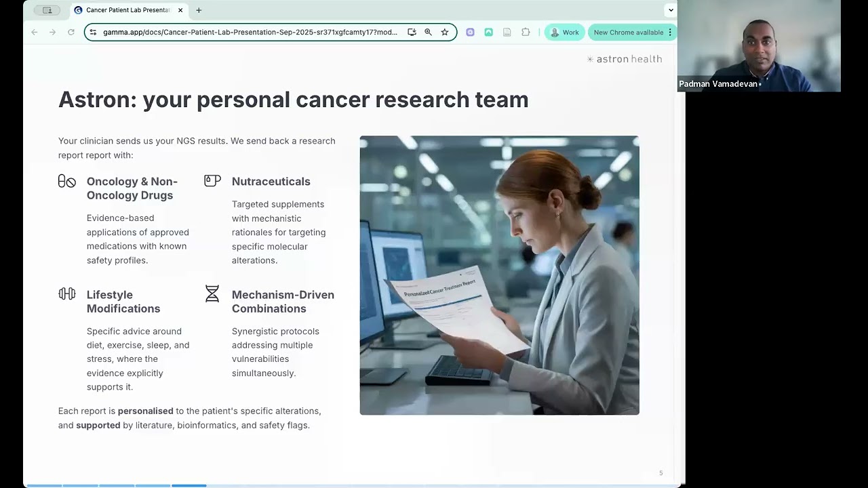This screenshot has height=488, width=868.
Task: Expand the tab search dropdown arrow
Action: pos(671,9)
